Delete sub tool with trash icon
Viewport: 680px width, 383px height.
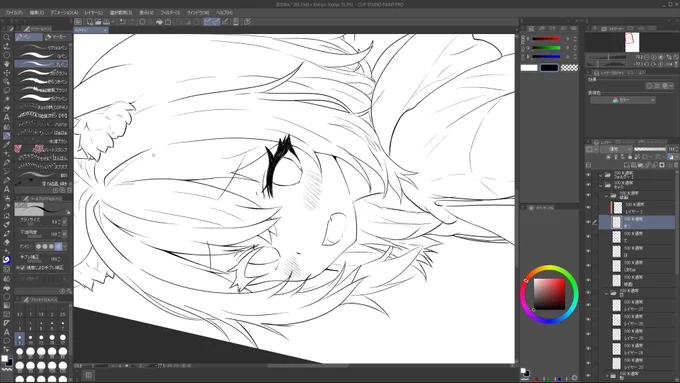coord(69,190)
